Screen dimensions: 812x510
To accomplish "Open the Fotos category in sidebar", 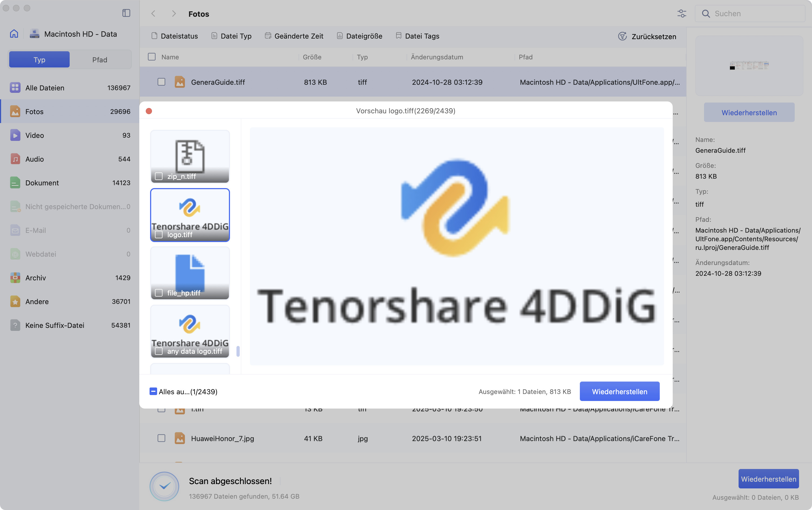I will (x=34, y=111).
